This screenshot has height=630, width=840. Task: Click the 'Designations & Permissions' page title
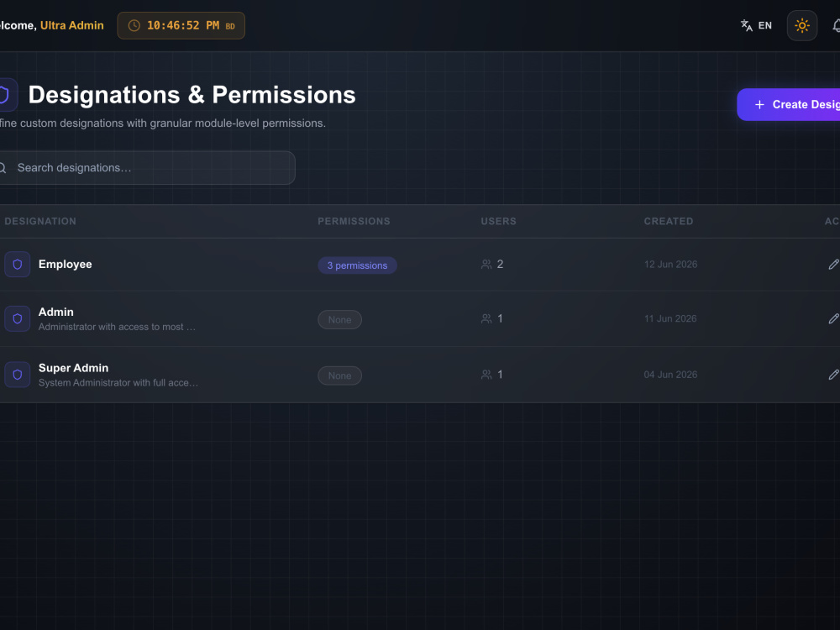click(x=192, y=95)
